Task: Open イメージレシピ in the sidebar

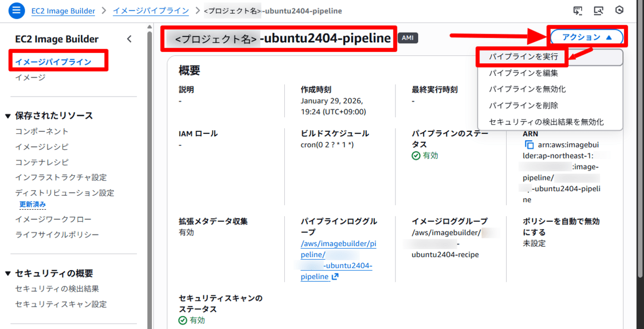Action: tap(42, 147)
